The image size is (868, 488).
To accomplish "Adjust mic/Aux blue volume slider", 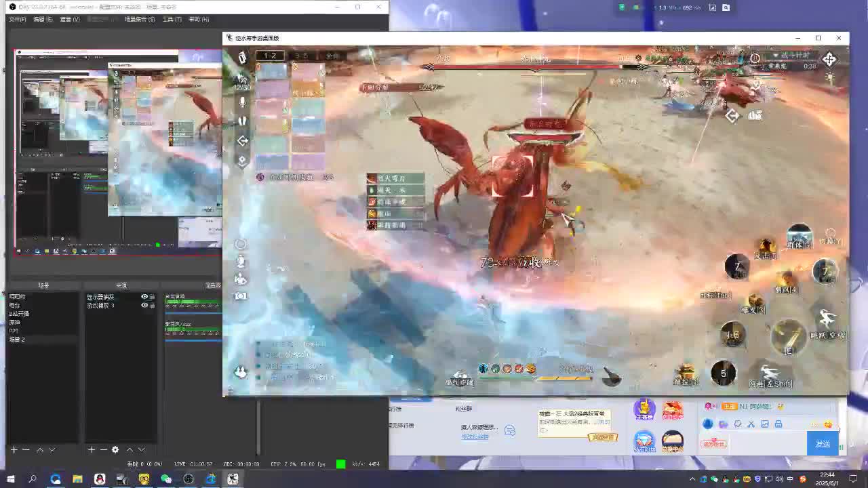I will click(x=193, y=340).
